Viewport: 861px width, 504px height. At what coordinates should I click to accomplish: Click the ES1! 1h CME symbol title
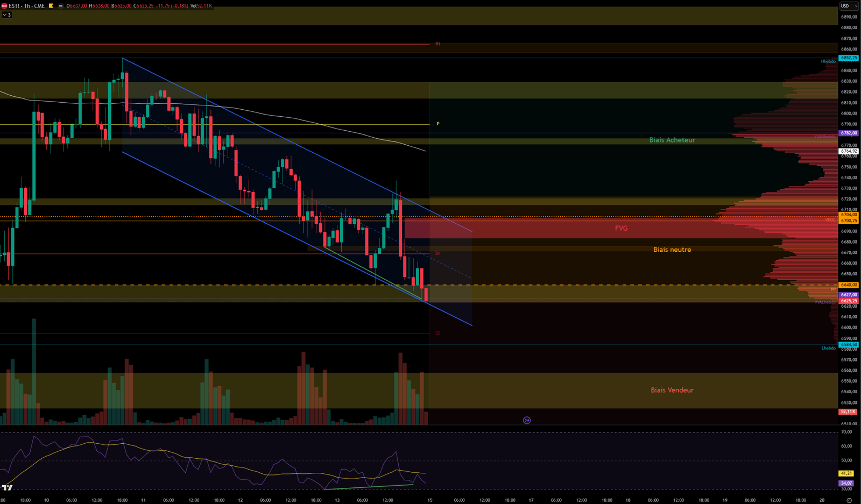coord(27,6)
